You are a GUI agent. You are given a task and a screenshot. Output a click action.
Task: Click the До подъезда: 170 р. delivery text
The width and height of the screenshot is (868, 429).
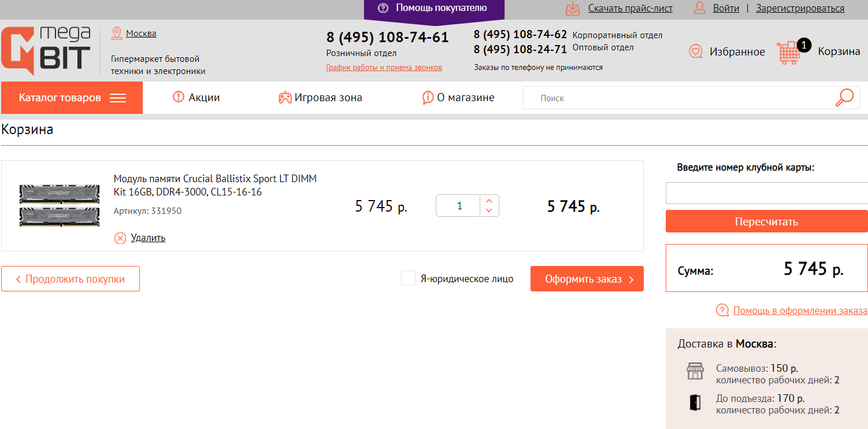tap(761, 398)
